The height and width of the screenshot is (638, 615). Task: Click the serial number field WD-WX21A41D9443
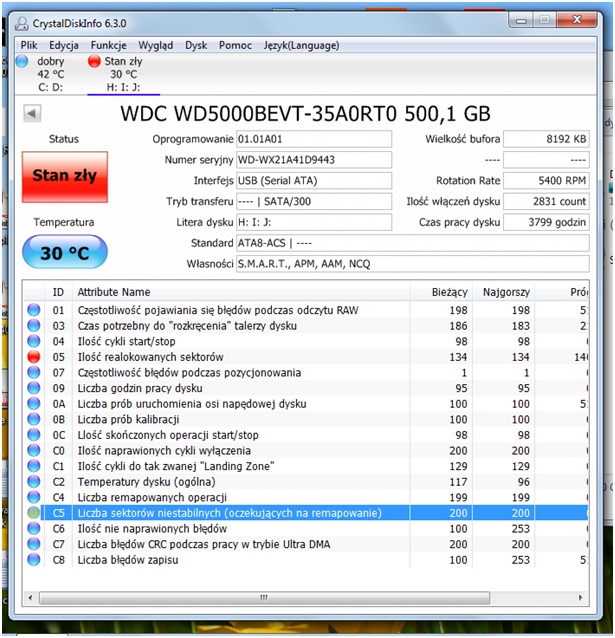314,160
